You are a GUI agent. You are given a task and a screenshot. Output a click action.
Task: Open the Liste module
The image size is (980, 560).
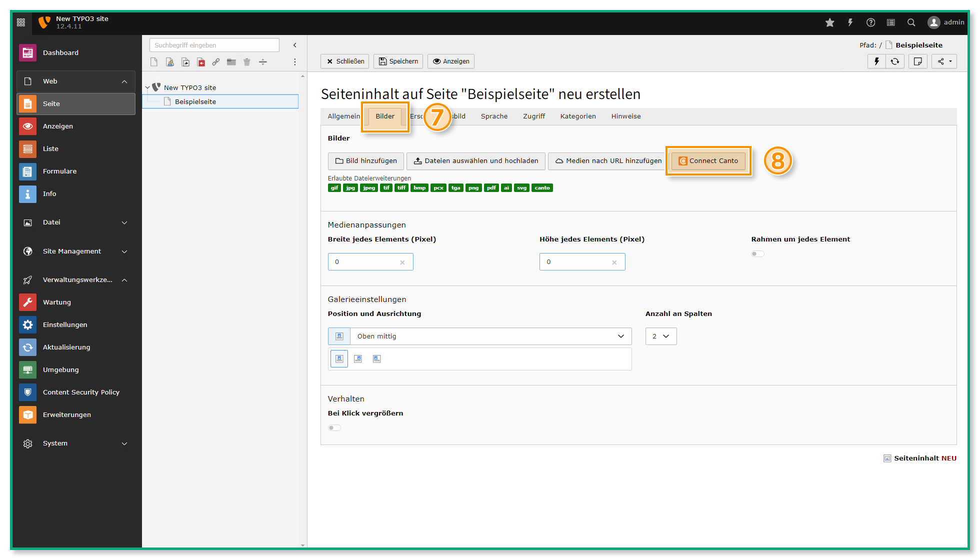pos(76,148)
